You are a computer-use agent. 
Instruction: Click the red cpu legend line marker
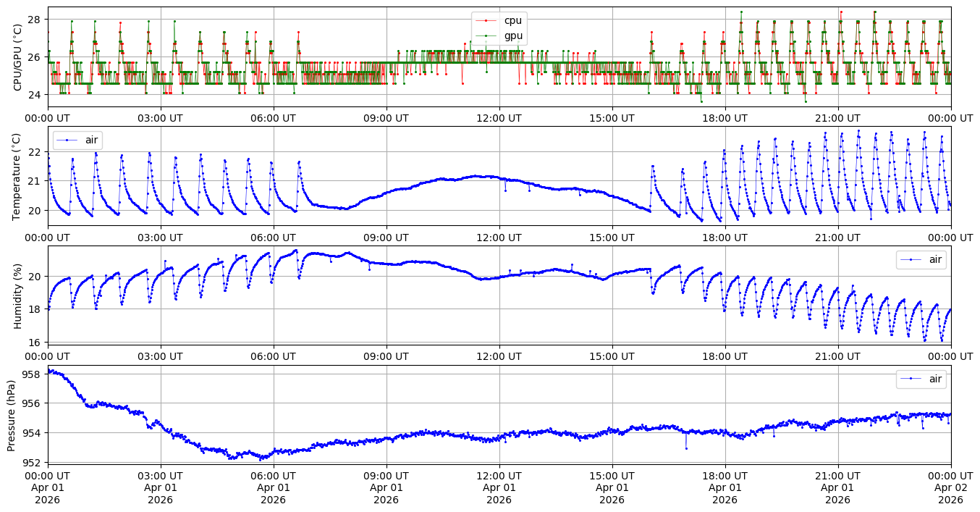pyautogui.click(x=486, y=20)
